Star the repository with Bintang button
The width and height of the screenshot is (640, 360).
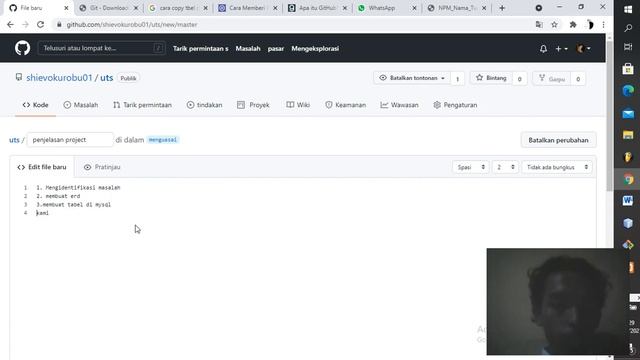[491, 78]
